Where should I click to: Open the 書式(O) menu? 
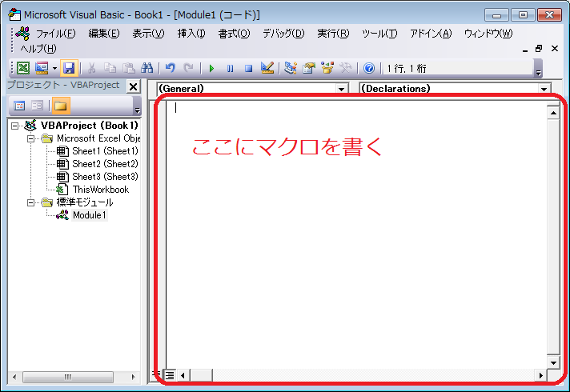(x=234, y=34)
